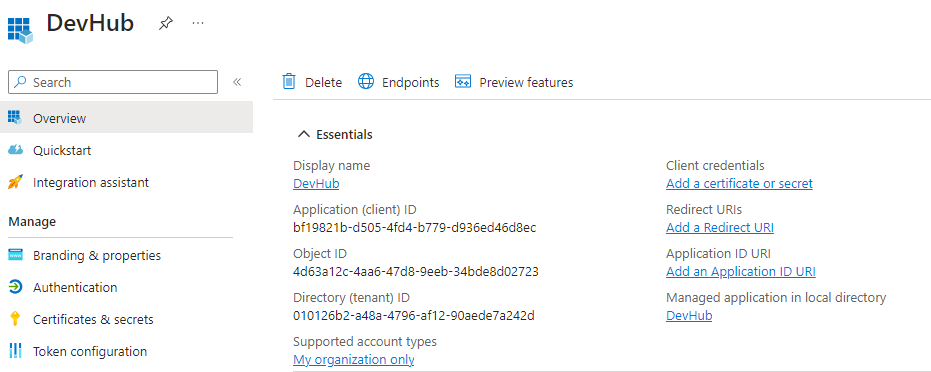
Task: Click the Overview grid icon
Action: point(15,117)
